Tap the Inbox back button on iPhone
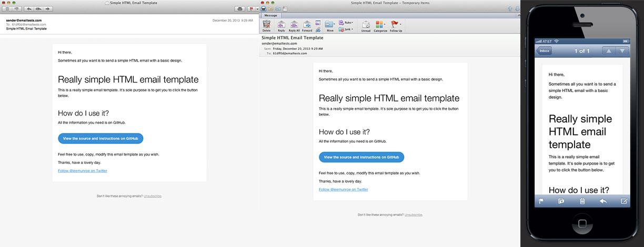This screenshot has height=247, width=644. click(544, 51)
